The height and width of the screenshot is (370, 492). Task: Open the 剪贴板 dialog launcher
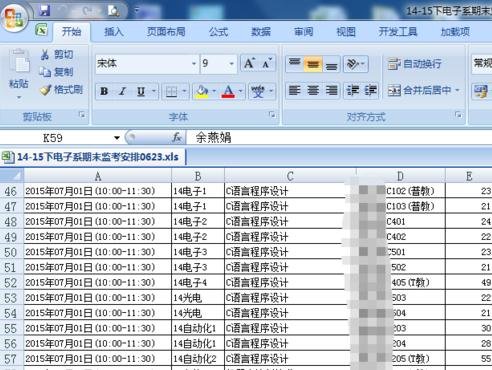(x=82, y=115)
